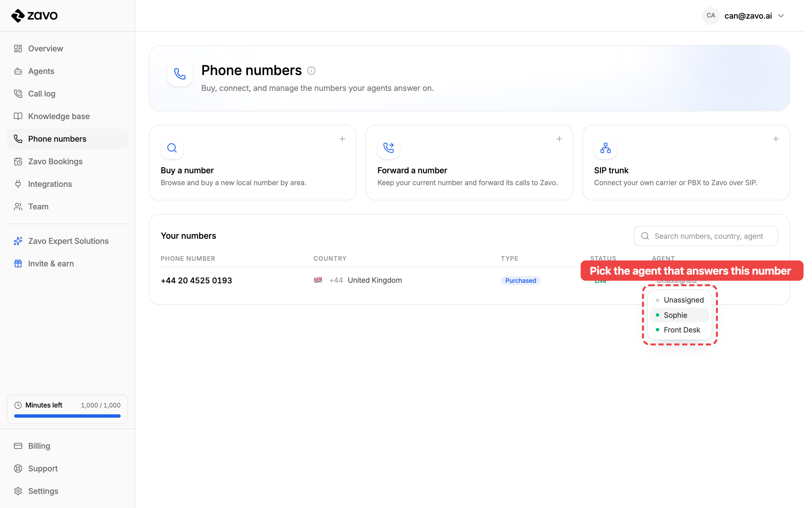Viewport: 812px width, 508px height.
Task: Click the Billing card icon
Action: pyautogui.click(x=18, y=446)
